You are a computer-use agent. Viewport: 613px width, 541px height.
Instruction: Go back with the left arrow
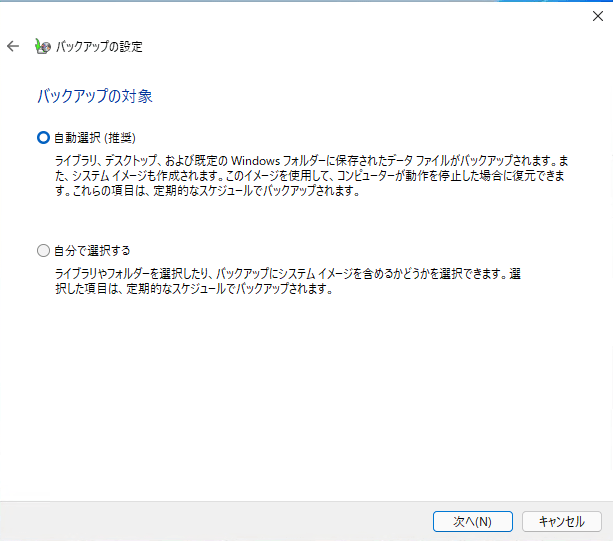13,47
